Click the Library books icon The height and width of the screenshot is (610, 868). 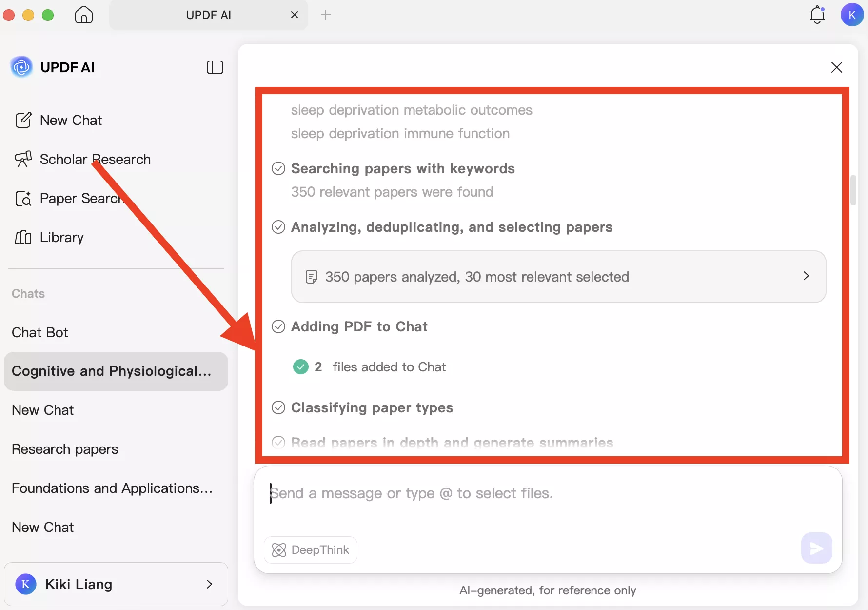pos(23,237)
